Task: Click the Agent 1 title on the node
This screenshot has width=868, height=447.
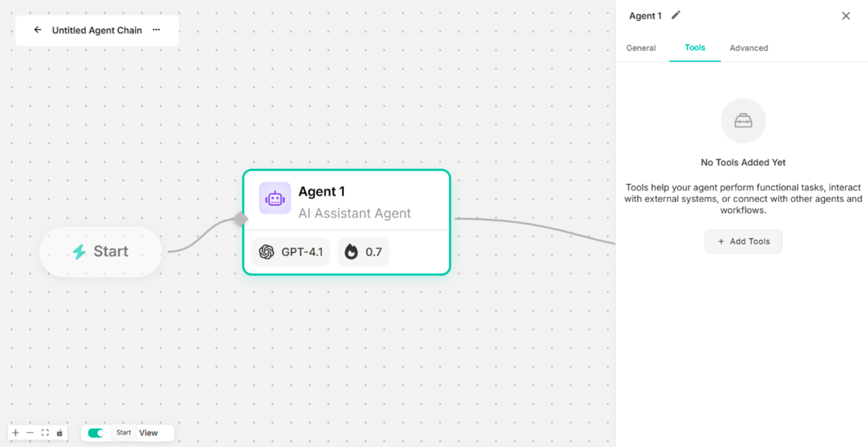Action: (321, 191)
